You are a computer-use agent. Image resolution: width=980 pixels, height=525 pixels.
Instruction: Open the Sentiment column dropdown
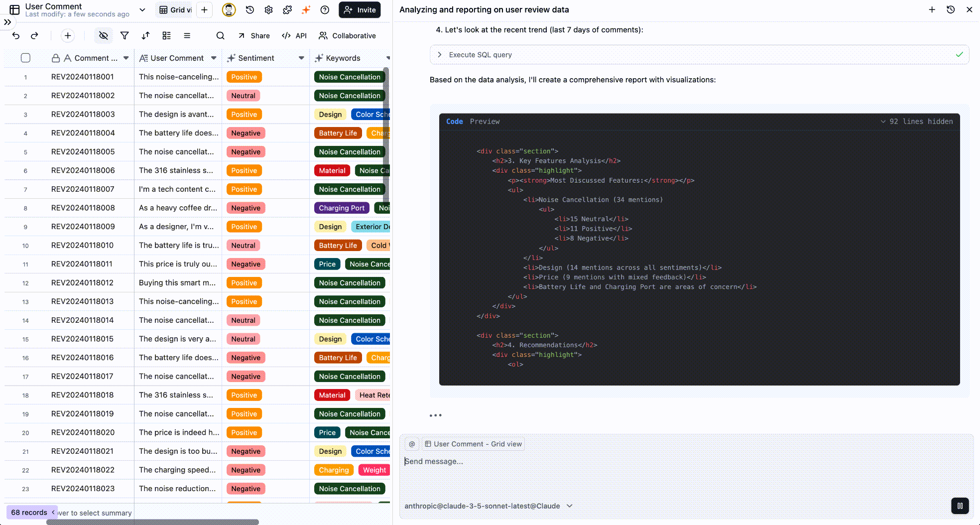click(x=301, y=58)
